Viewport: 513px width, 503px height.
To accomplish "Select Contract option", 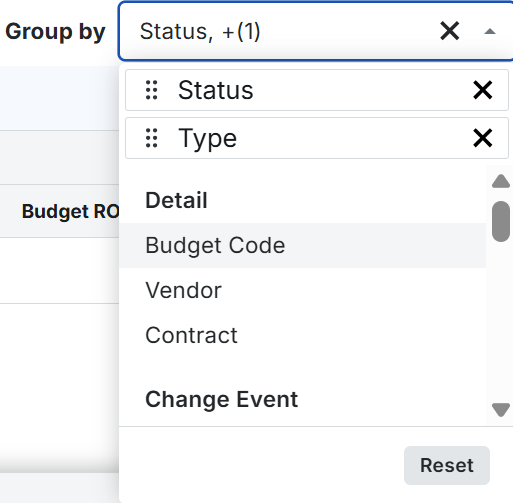I will tap(302, 335).
